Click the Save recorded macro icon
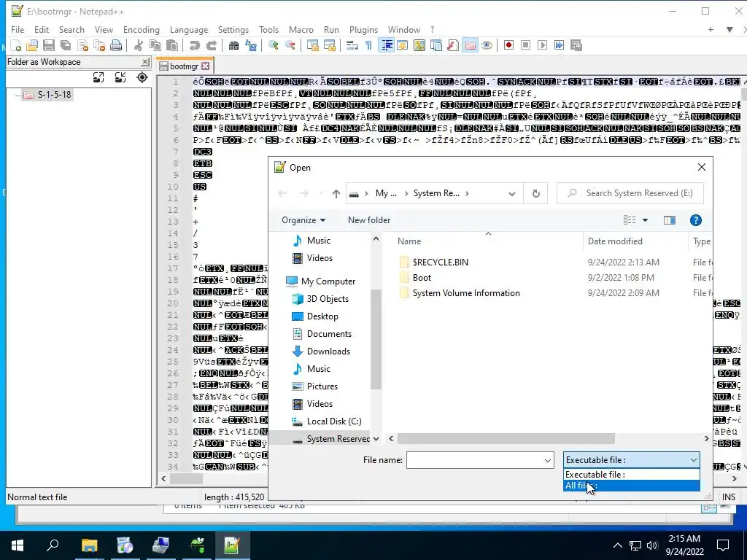747x560 pixels. pyautogui.click(x=576, y=45)
